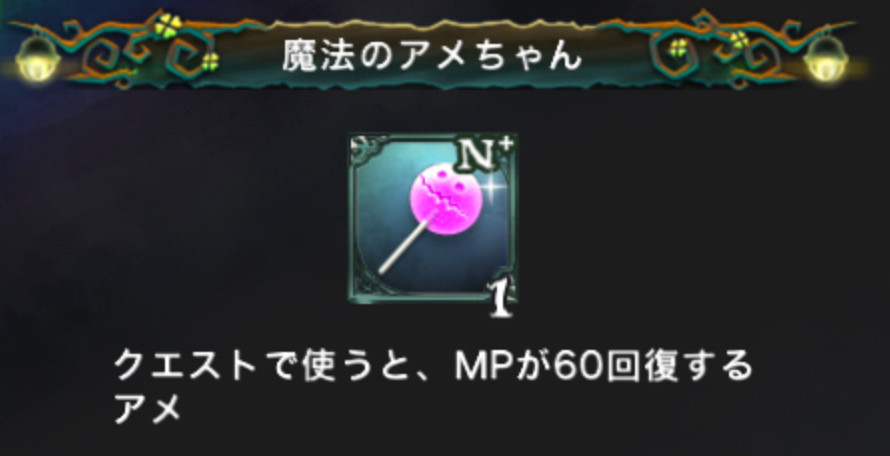Click the right four-leaf clover decoration
890x456 pixels.
(x=738, y=40)
